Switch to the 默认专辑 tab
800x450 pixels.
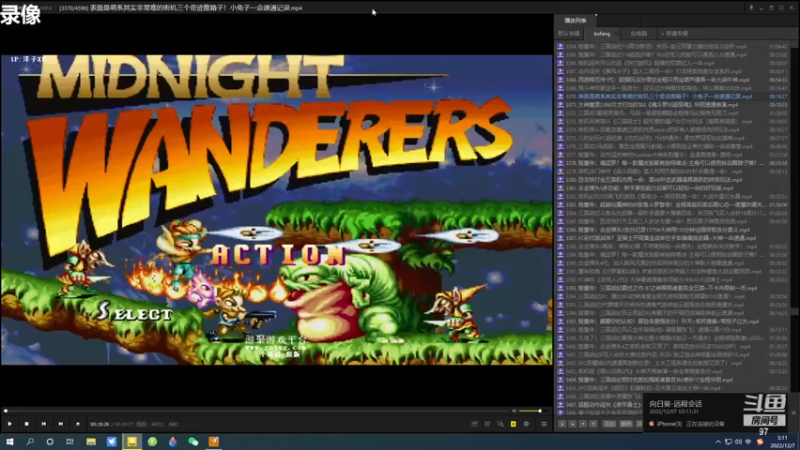point(569,34)
